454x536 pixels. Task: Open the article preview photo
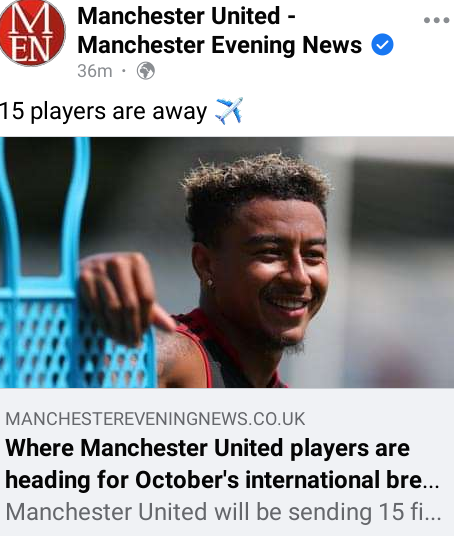coord(227,262)
